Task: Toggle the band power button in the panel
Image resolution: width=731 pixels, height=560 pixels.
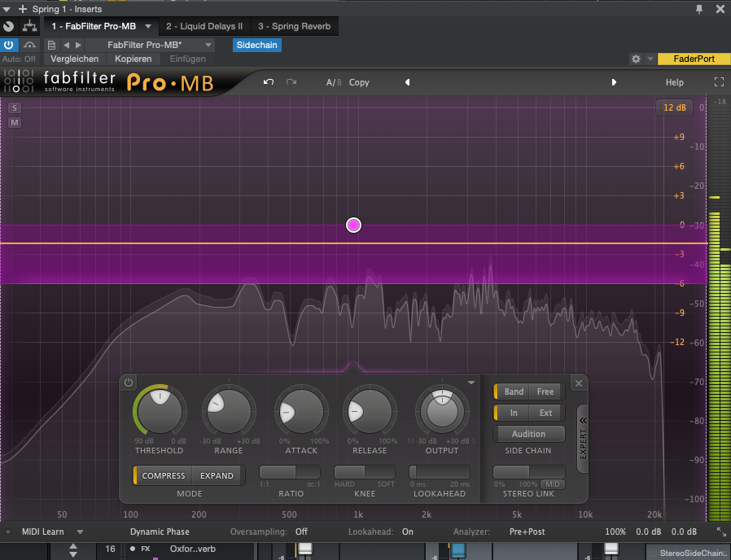Action: [x=129, y=383]
